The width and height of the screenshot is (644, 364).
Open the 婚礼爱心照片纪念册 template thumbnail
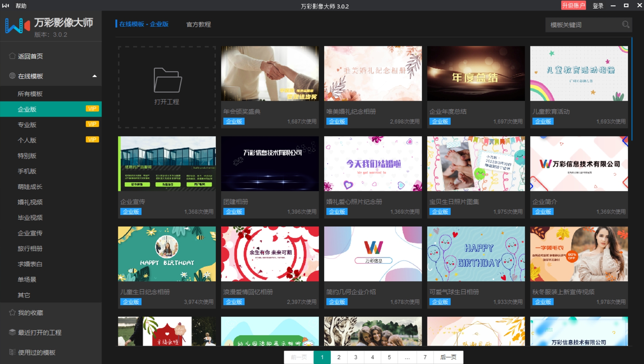pyautogui.click(x=373, y=163)
